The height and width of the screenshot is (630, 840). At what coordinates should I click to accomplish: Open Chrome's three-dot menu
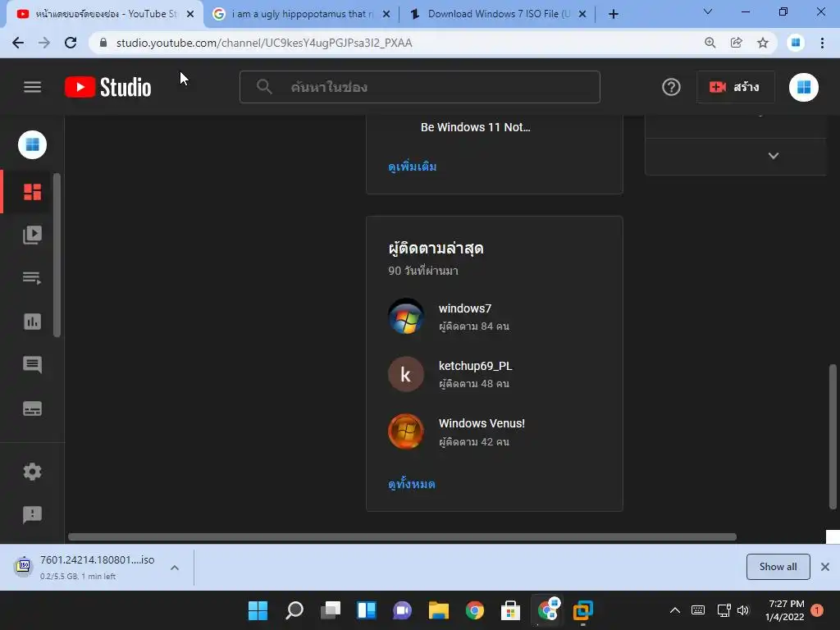point(822,43)
